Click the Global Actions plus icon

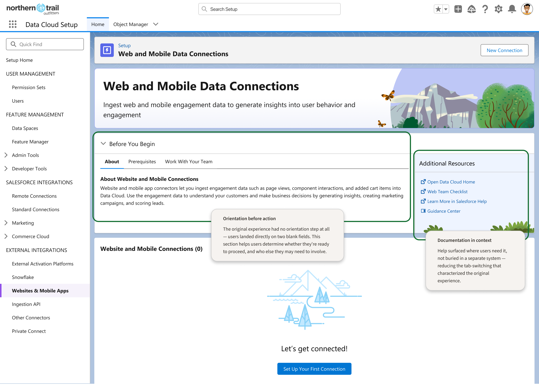(458, 9)
